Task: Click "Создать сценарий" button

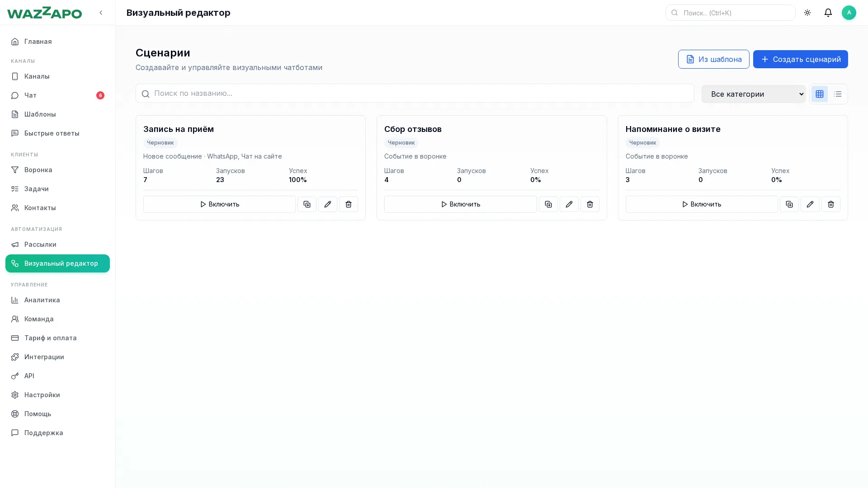Action: tap(801, 59)
